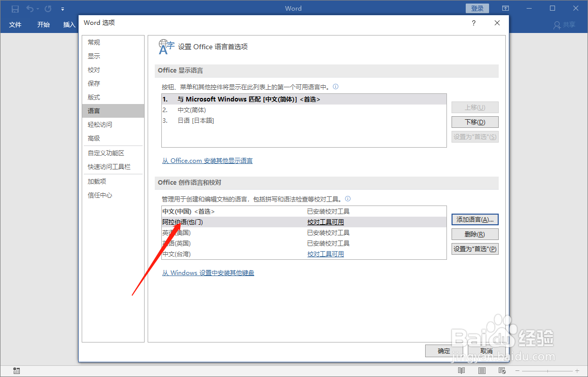Image resolution: width=588 pixels, height=377 pixels.
Task: Open the 从 Windows 设置中安装其他键盘 link
Action: coord(208,273)
